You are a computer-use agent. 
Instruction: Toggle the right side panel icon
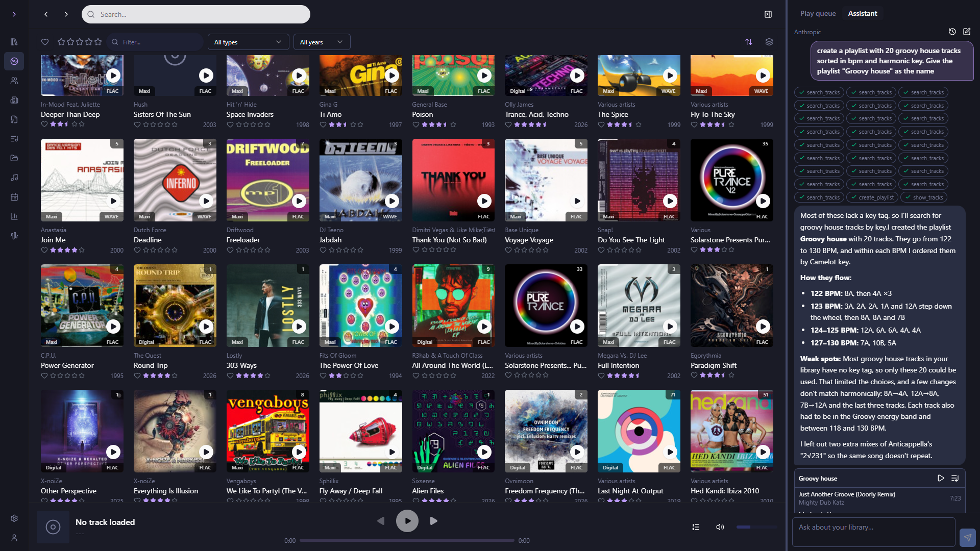768,14
